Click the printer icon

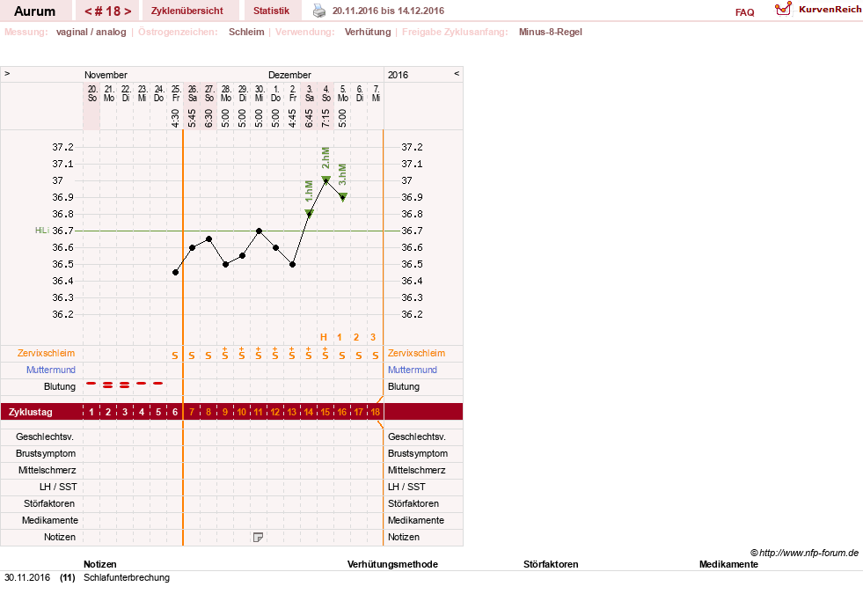click(x=319, y=11)
